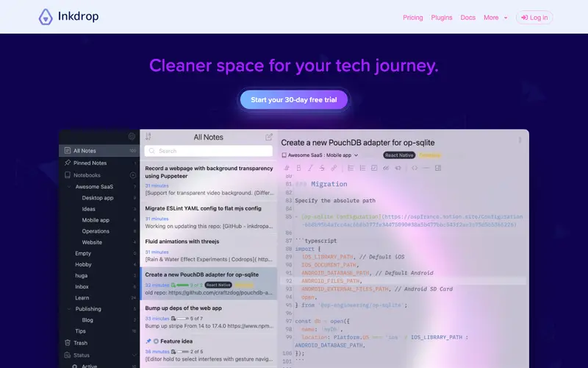Click pin icon on Feature idea note
The image size is (588, 368).
pos(148,342)
